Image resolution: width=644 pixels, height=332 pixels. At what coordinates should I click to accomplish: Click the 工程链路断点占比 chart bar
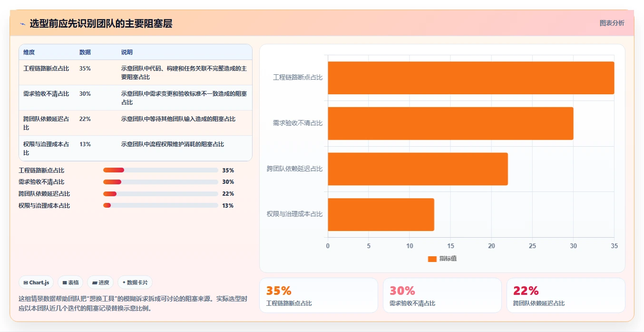[471, 78]
